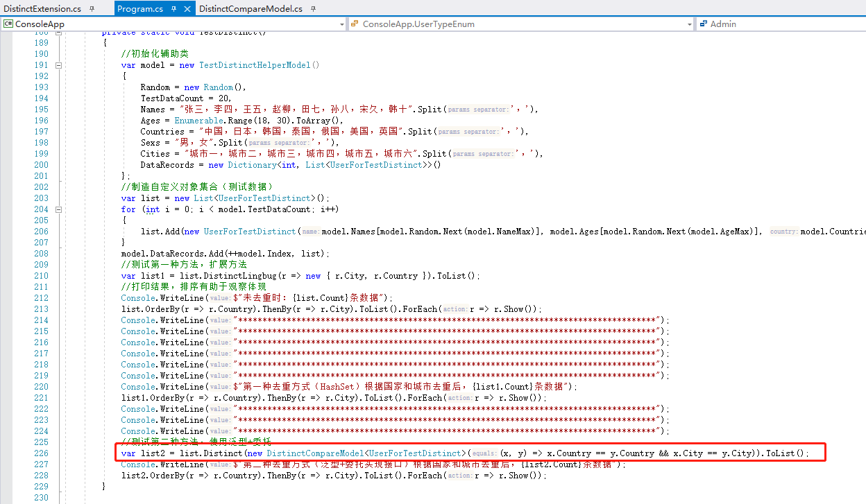Click 'list2.OrderBy' on line 228
This screenshot has height=504, width=866.
point(152,476)
